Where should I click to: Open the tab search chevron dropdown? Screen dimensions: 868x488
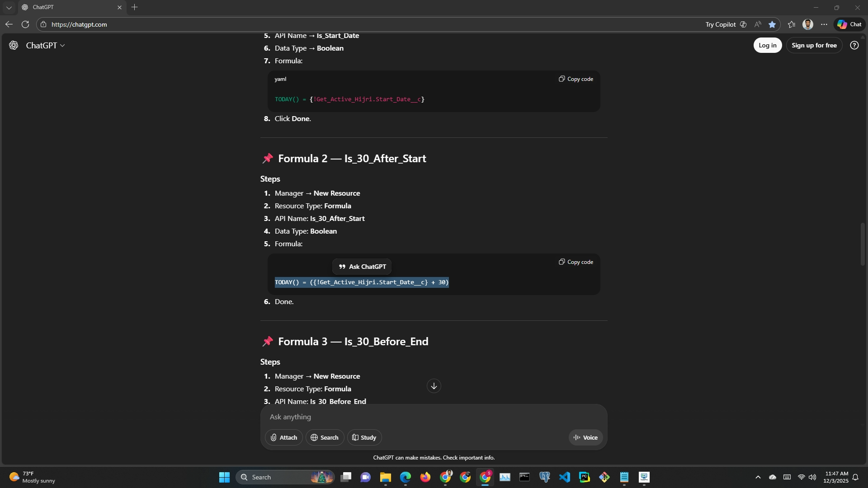[x=9, y=7]
